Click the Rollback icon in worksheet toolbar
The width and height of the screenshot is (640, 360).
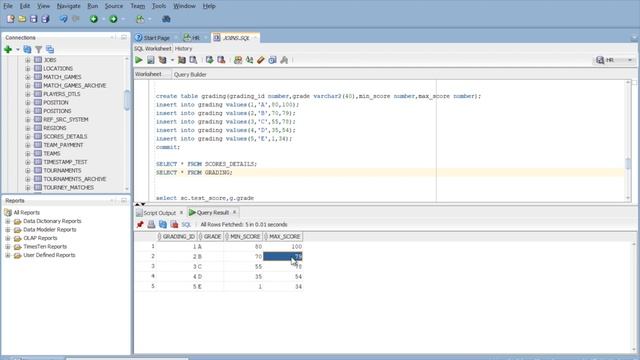click(221, 60)
